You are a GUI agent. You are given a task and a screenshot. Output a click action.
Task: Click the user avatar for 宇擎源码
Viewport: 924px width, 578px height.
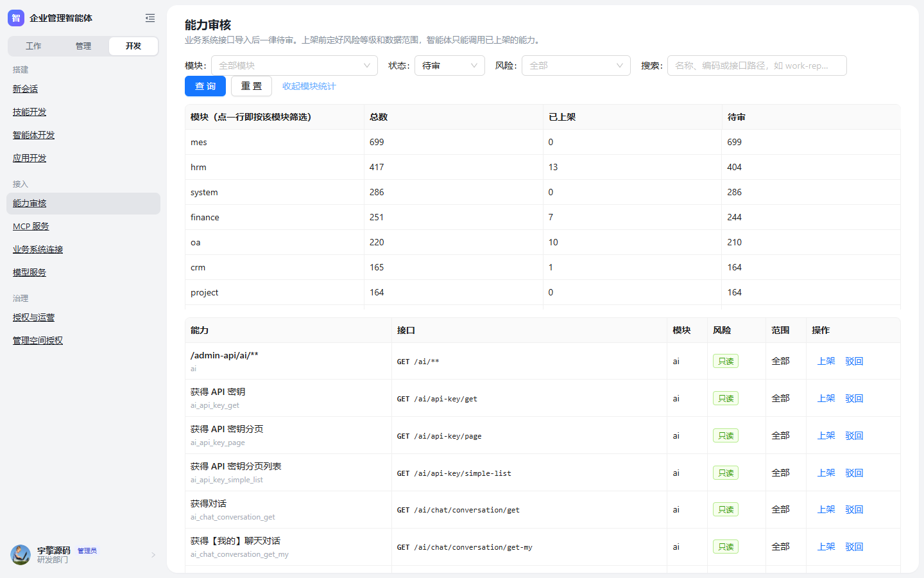pos(21,555)
